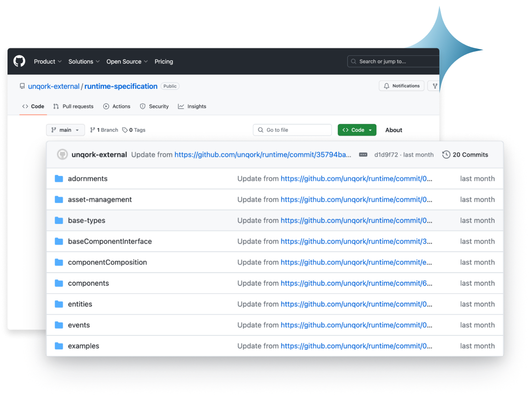Screen dimensions: 532x399
Task: Focus the Search or jump to field
Action: click(x=393, y=61)
